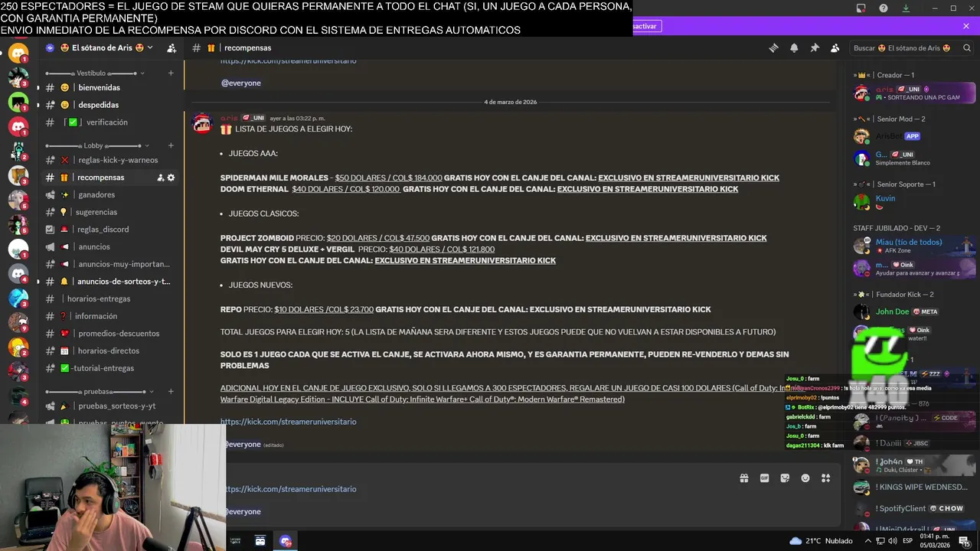
Task: Open the emoji picker icon
Action: tap(805, 478)
